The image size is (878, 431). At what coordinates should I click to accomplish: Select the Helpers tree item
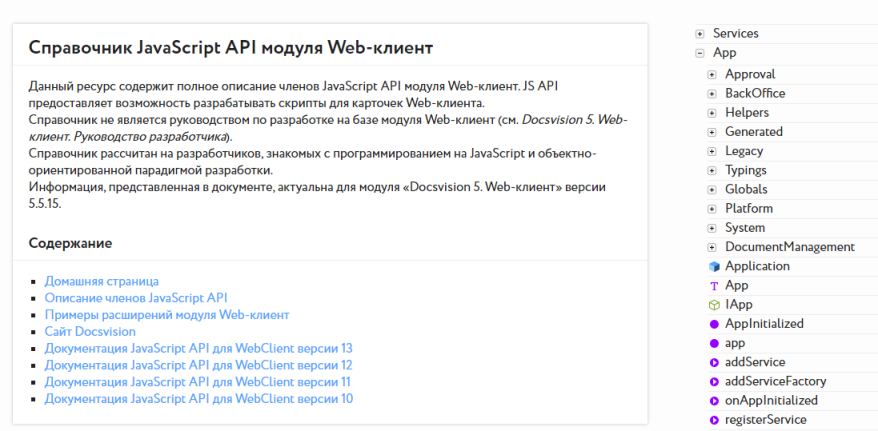(747, 113)
